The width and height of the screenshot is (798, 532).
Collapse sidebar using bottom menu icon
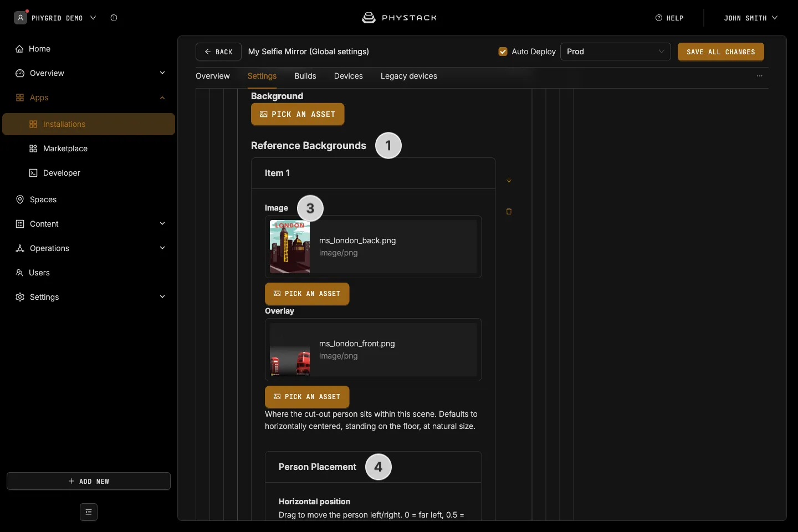89,512
